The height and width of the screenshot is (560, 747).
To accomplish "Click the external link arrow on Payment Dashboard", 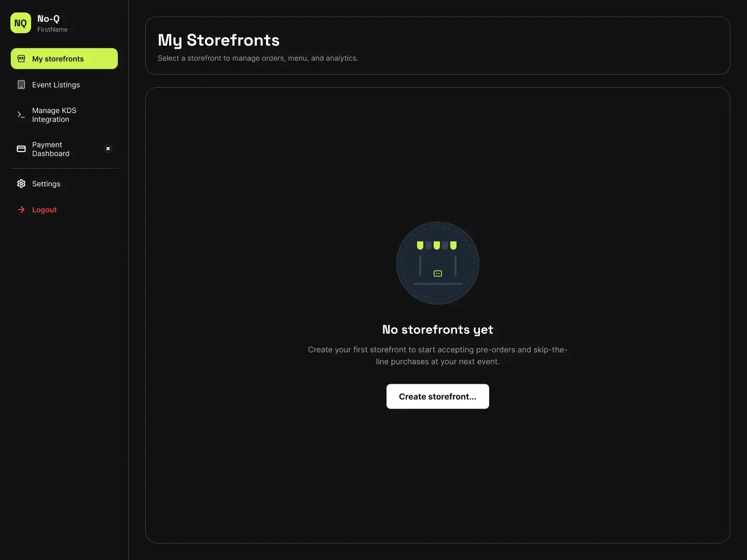I will coord(108,149).
